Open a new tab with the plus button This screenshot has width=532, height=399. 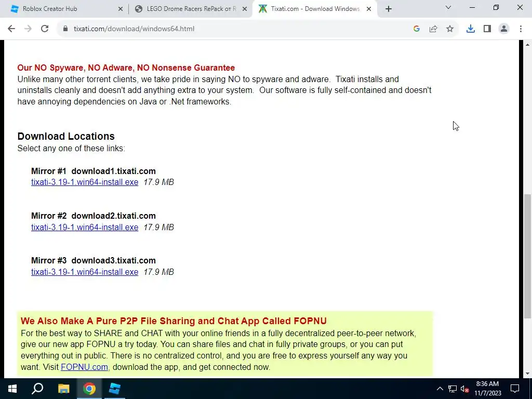[389, 9]
